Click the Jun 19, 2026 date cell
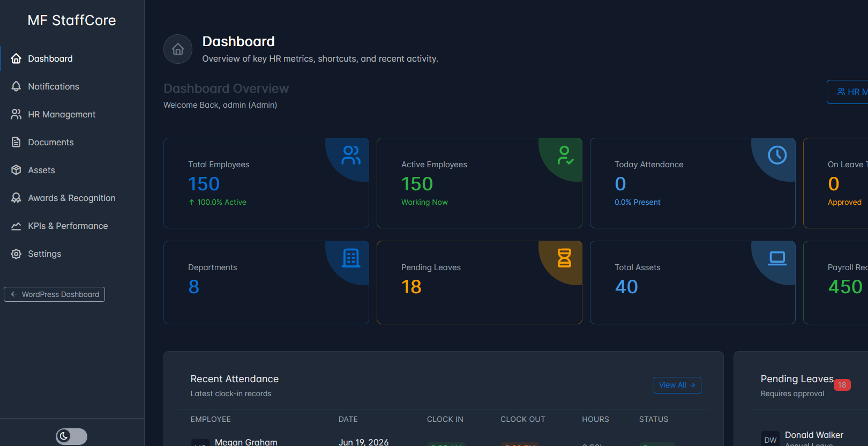This screenshot has height=446, width=868. 363,442
